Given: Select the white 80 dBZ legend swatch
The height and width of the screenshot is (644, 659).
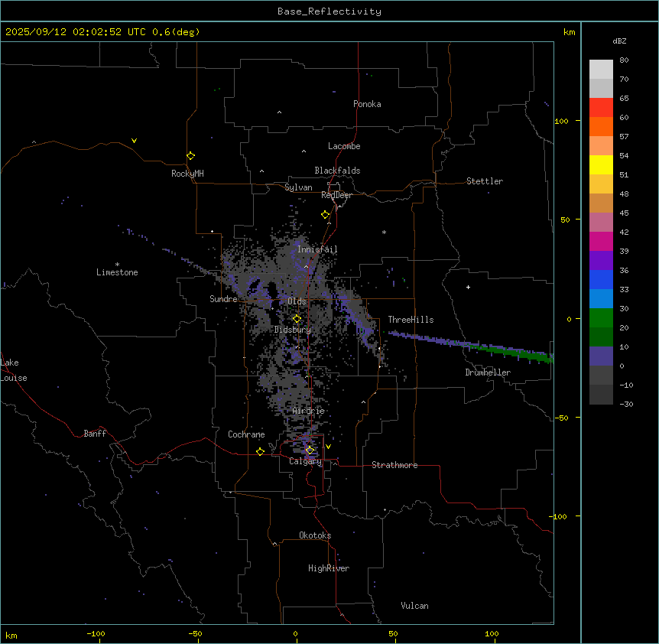Looking at the screenshot, I should click(x=601, y=70).
